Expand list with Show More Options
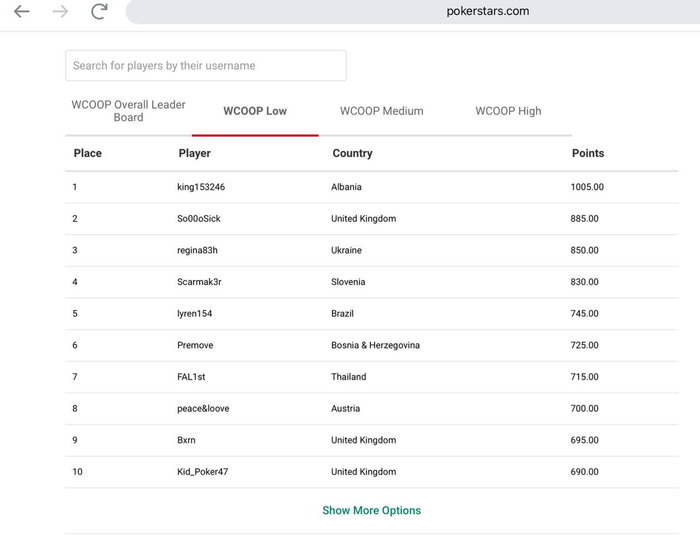 click(x=371, y=510)
